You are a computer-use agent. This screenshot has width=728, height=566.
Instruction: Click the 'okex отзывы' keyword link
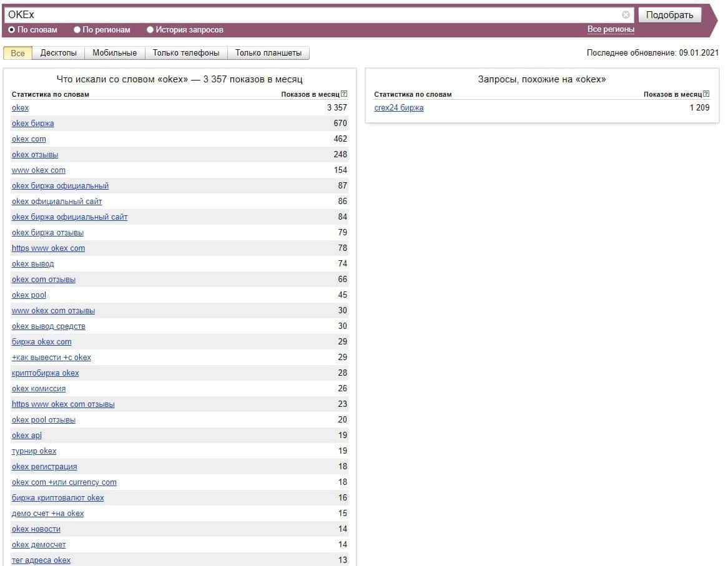(35, 155)
